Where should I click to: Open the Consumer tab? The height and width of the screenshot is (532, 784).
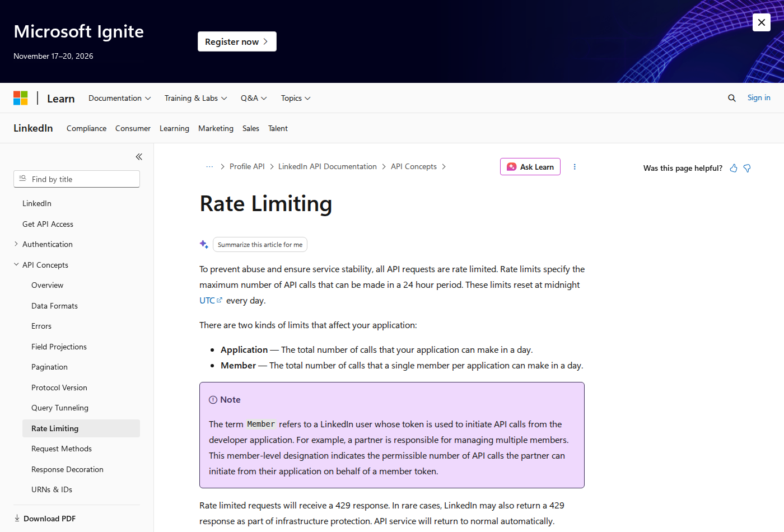(x=133, y=128)
